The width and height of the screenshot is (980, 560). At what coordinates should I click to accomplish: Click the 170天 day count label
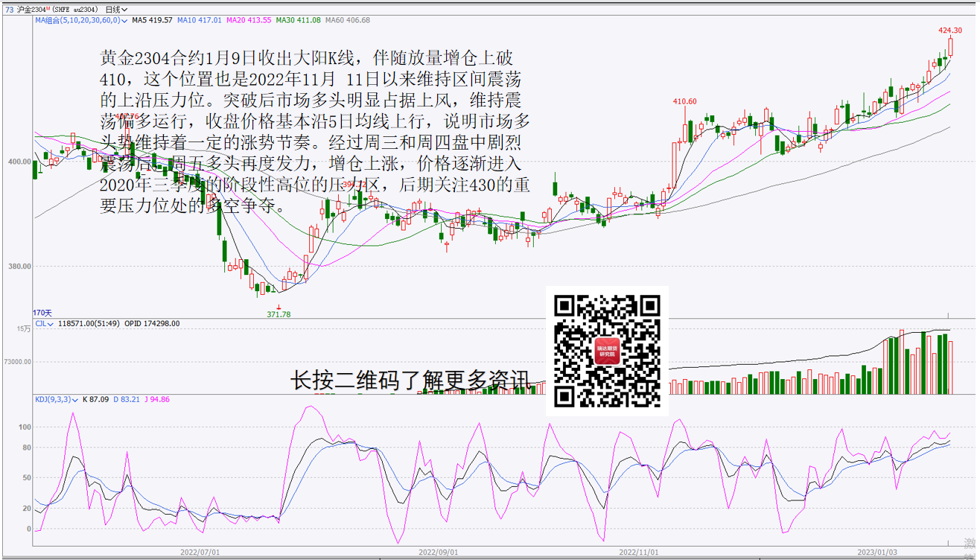42,313
